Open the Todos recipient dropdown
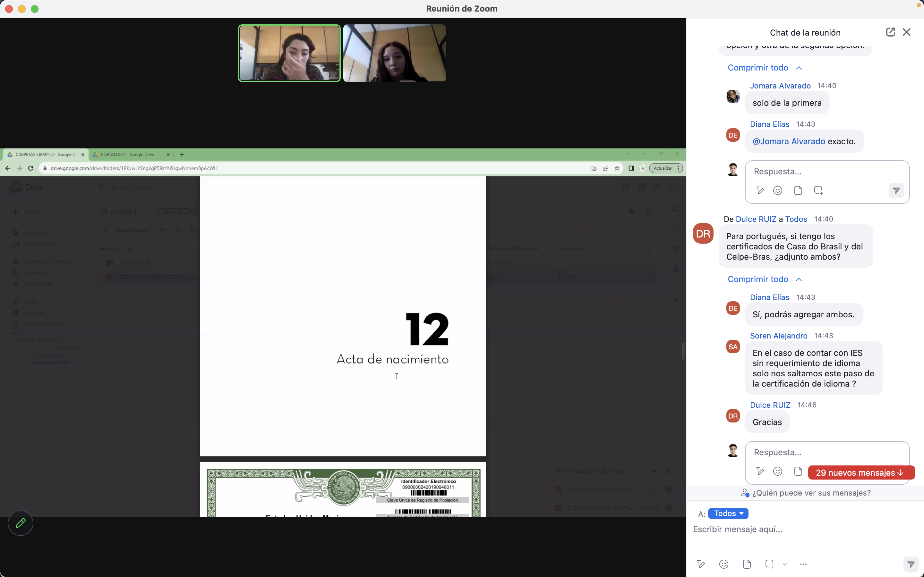This screenshot has width=924, height=577. [728, 514]
